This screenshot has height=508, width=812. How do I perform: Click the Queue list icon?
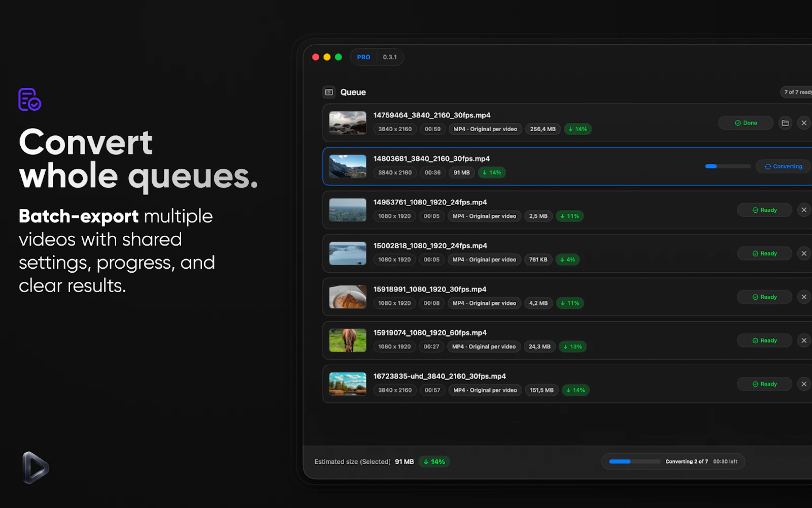pyautogui.click(x=329, y=92)
